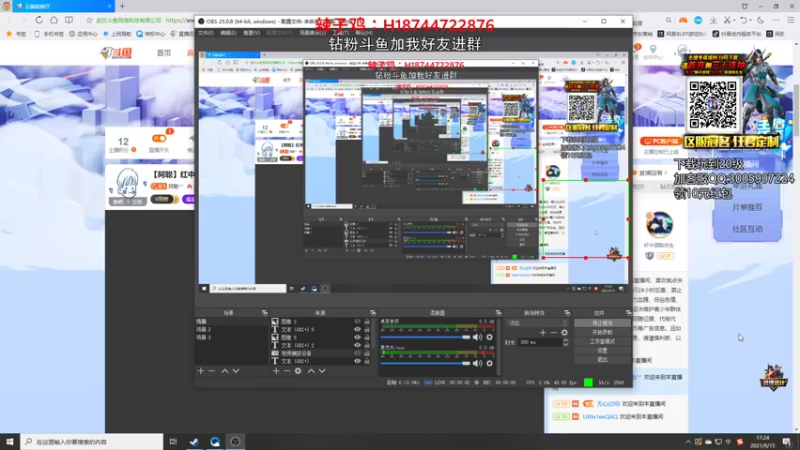Screen dimensions: 800x450
Task: Remove selected scene with minus icon
Action: 212,371
